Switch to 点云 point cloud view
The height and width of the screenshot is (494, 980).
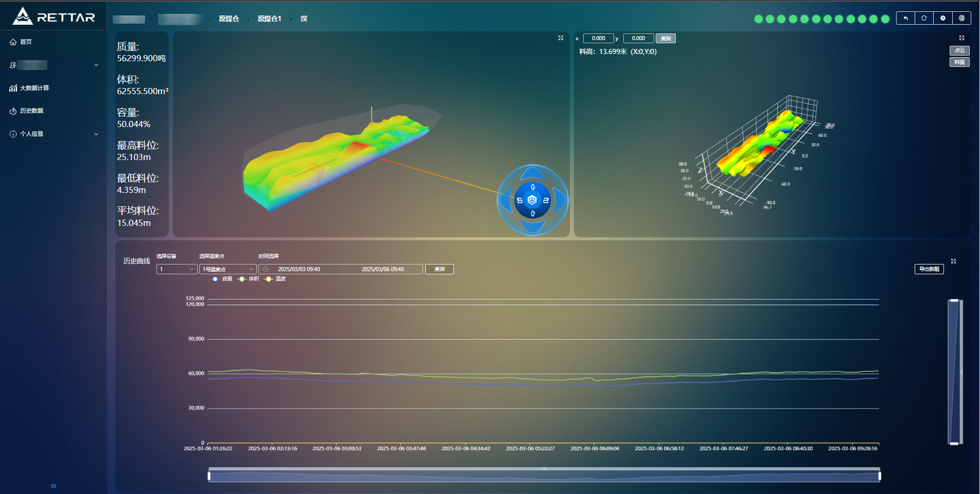click(x=959, y=50)
